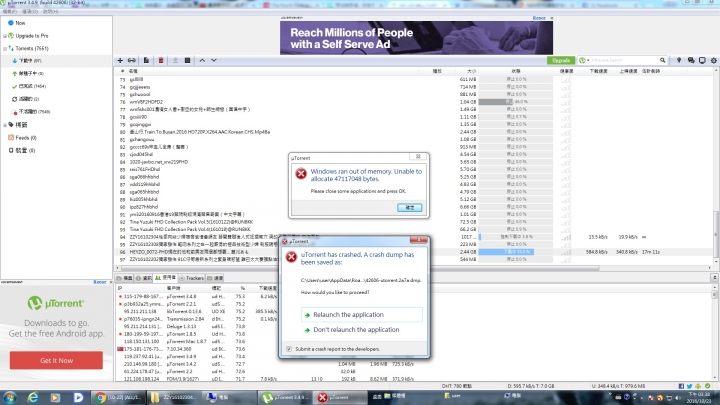This screenshot has width=720, height=405.
Task: Click the Create New Torrent document icon
Action: click(x=146, y=61)
